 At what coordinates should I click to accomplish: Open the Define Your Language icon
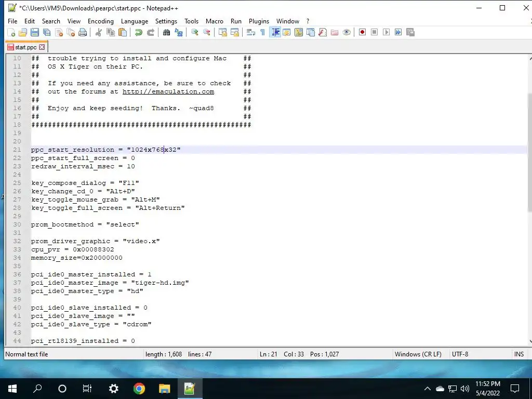click(287, 33)
